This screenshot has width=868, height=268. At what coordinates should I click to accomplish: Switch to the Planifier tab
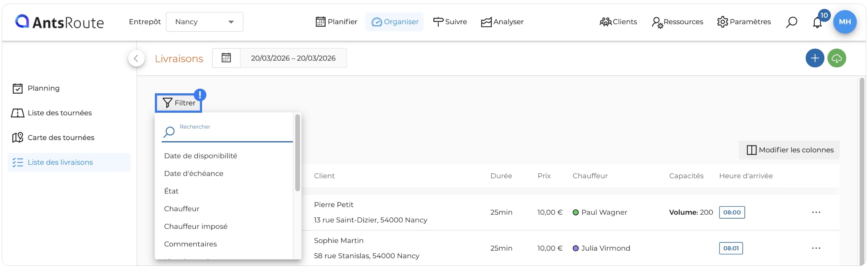click(x=336, y=22)
